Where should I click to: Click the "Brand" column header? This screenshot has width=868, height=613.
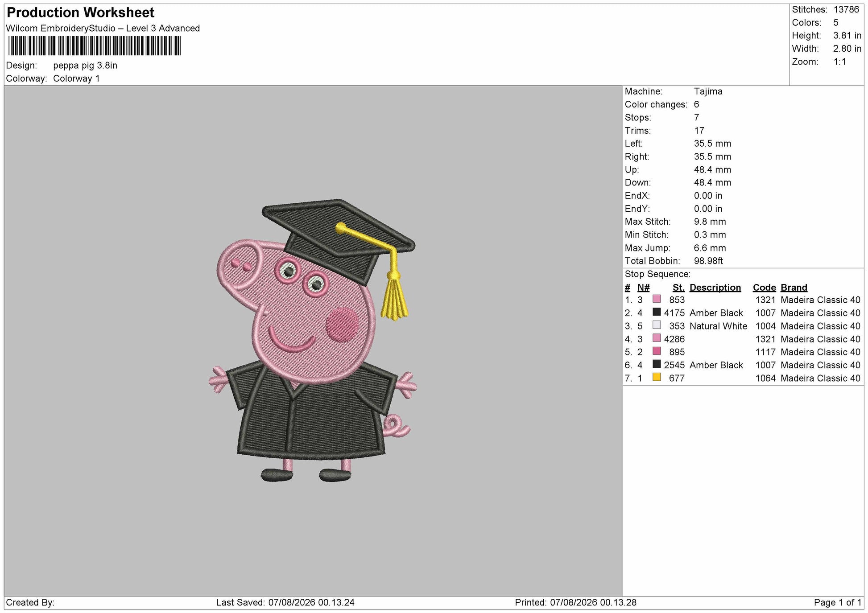coord(794,288)
